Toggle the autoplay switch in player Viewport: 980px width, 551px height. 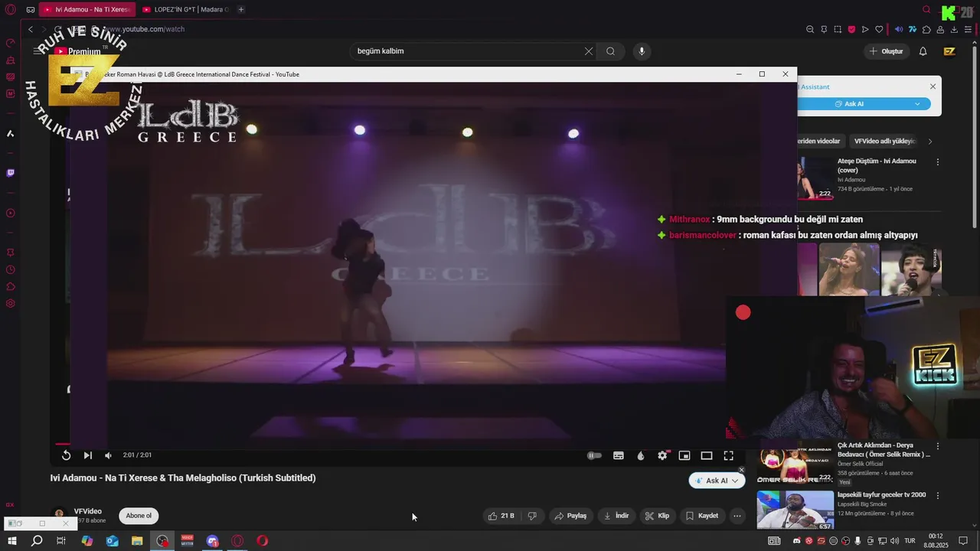click(594, 455)
